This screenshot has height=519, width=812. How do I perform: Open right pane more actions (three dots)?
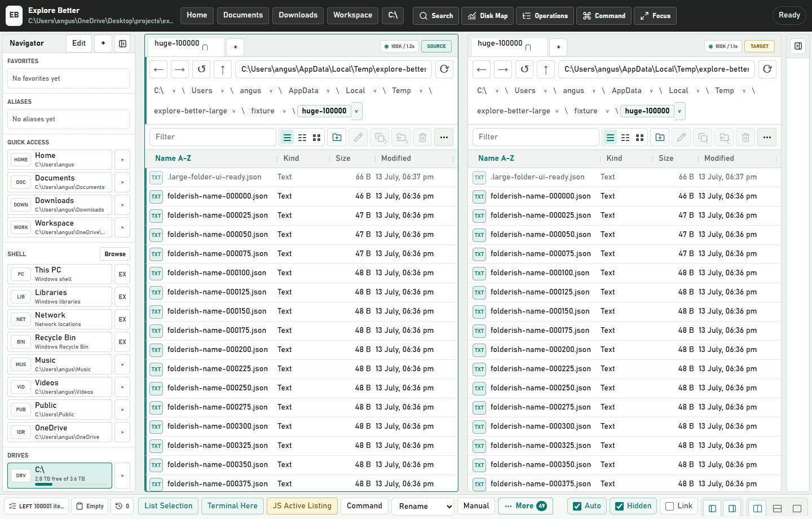[767, 137]
